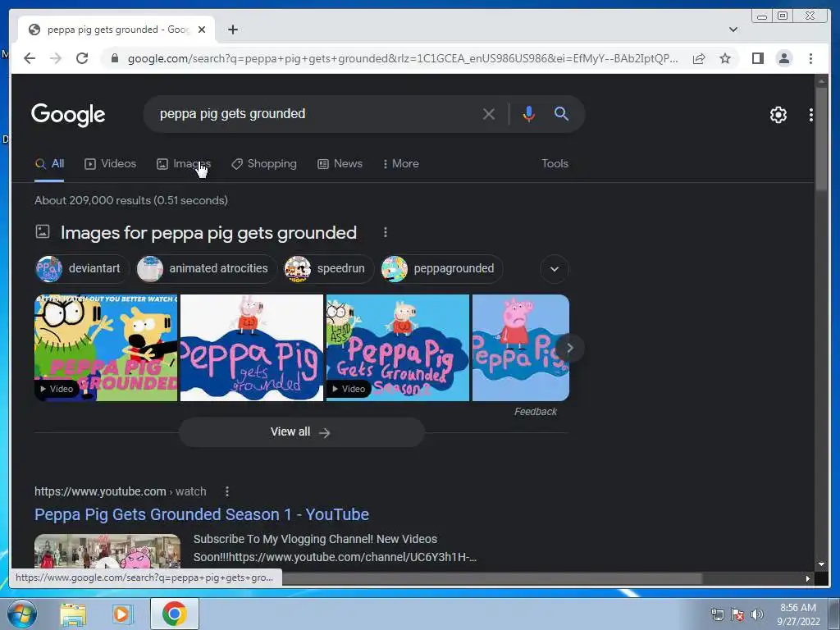Open the taskbar clock and date
Viewport: 840px width, 630px height.
click(x=798, y=614)
